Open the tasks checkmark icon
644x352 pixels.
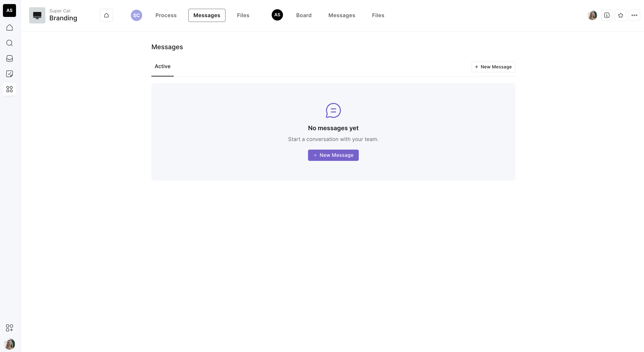9,74
